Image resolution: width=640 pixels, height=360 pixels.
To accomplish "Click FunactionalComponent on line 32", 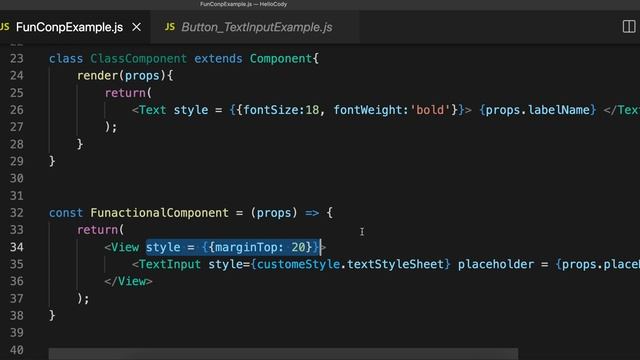I will (159, 213).
